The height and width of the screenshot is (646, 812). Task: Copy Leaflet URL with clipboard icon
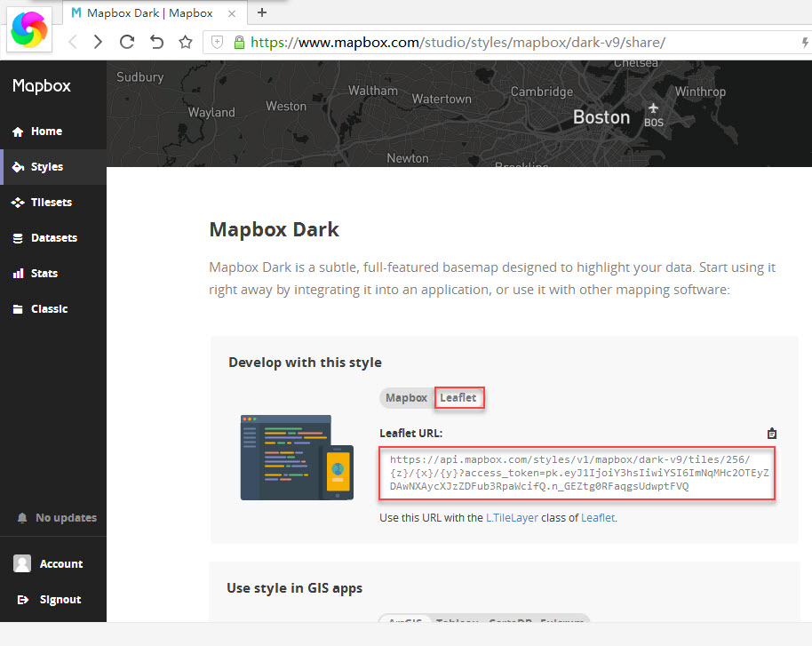tap(772, 434)
